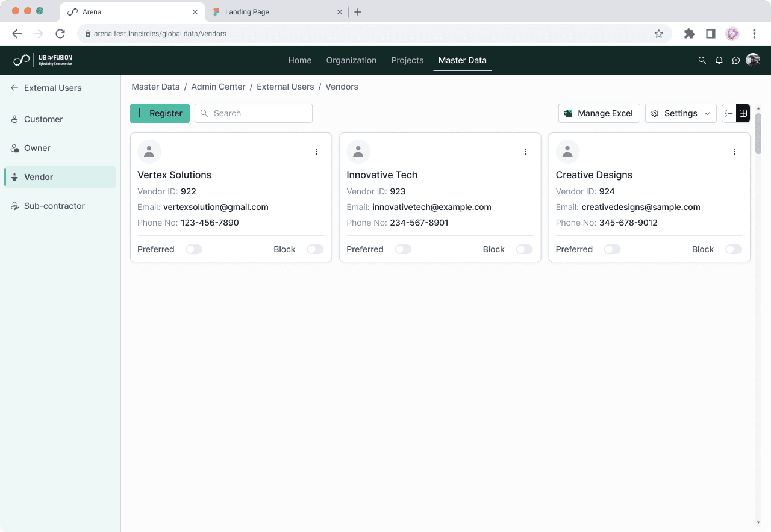Click the Register button

[x=160, y=113]
